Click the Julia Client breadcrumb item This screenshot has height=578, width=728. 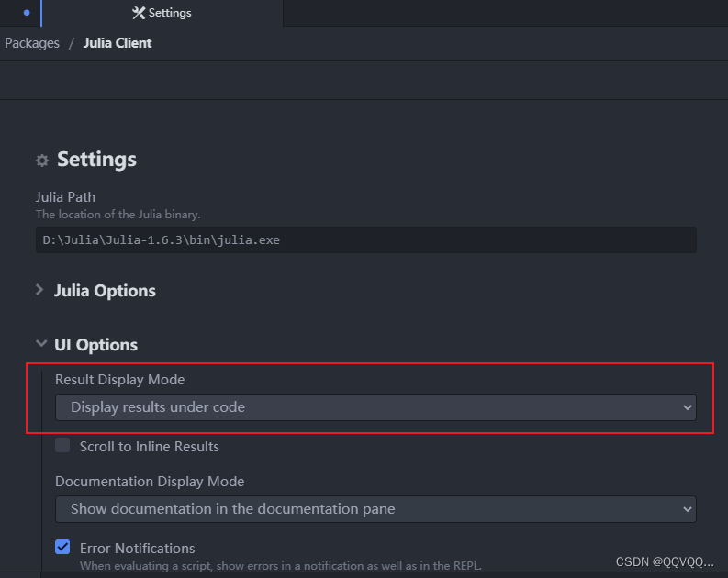tap(118, 43)
